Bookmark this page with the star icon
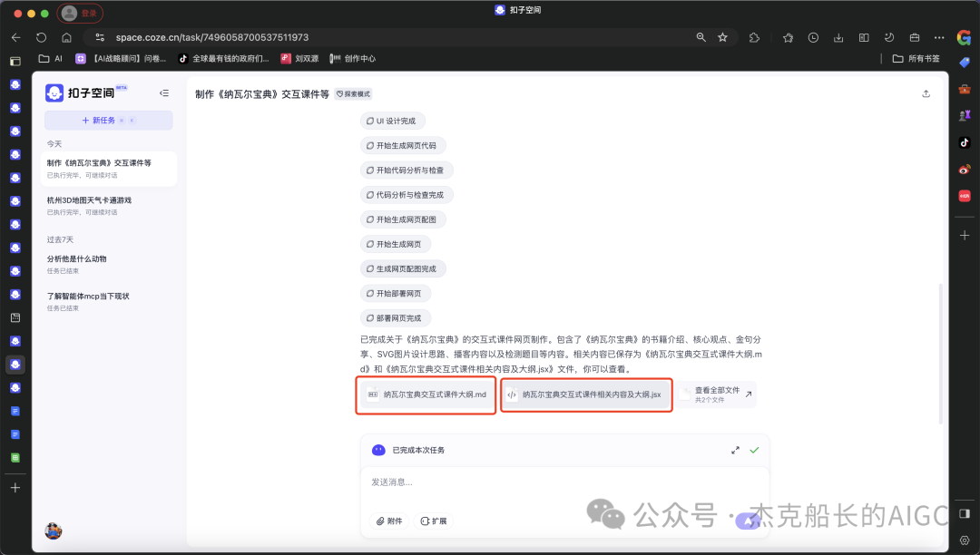 [x=722, y=37]
